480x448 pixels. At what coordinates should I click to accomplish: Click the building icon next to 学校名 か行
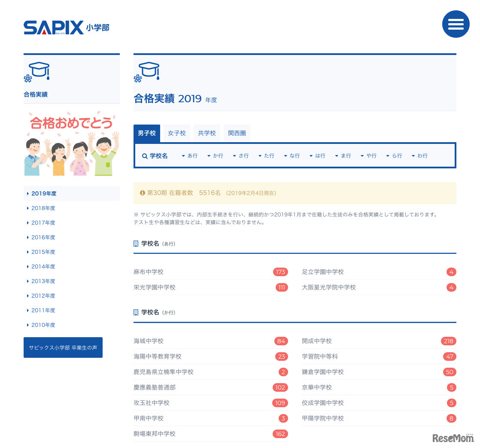pyautogui.click(x=136, y=312)
